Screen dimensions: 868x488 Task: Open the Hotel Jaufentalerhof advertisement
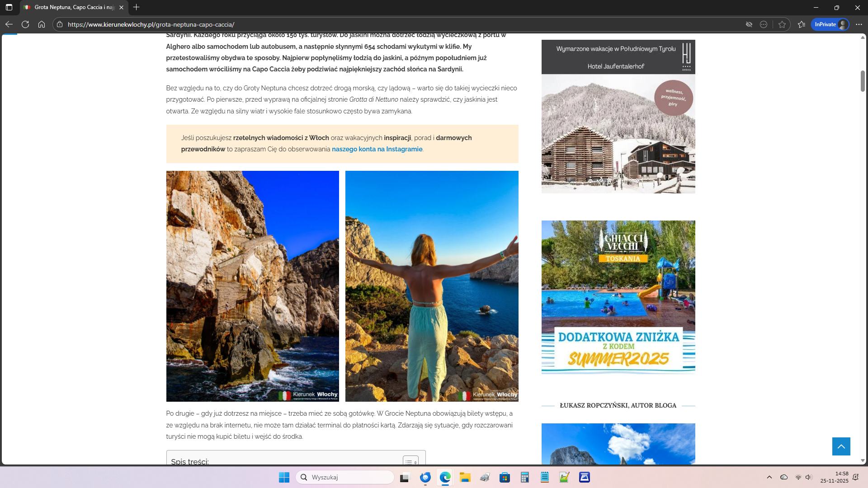(x=618, y=117)
